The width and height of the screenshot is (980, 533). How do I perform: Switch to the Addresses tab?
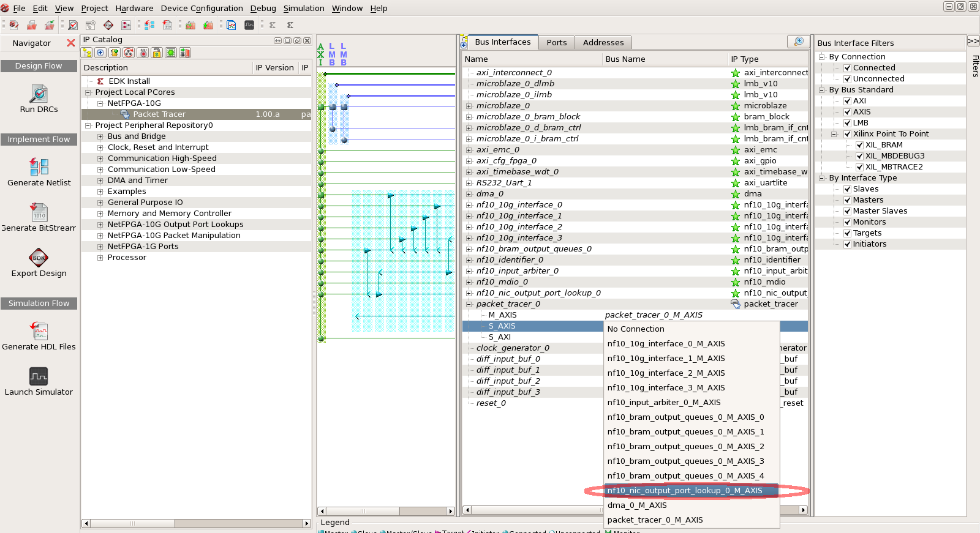[603, 42]
